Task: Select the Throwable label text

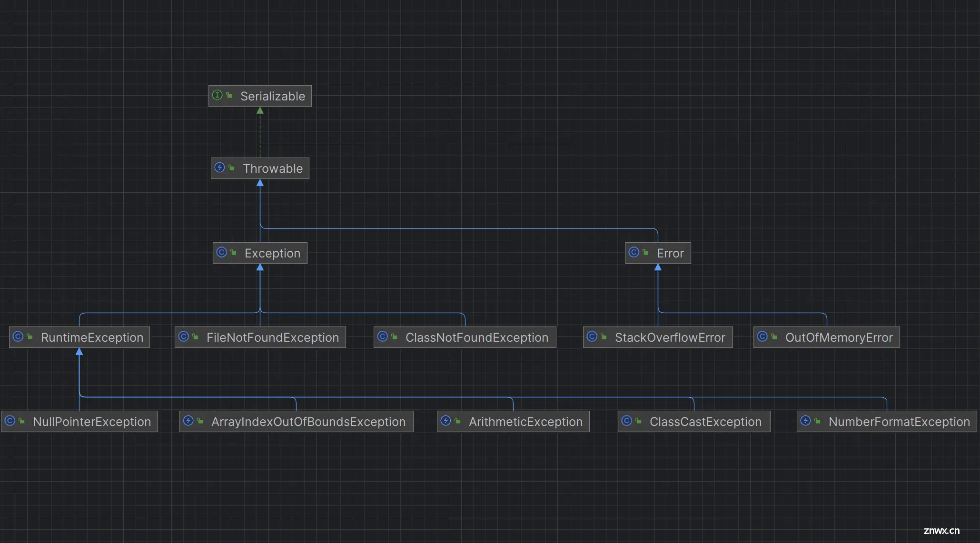Action: click(273, 168)
